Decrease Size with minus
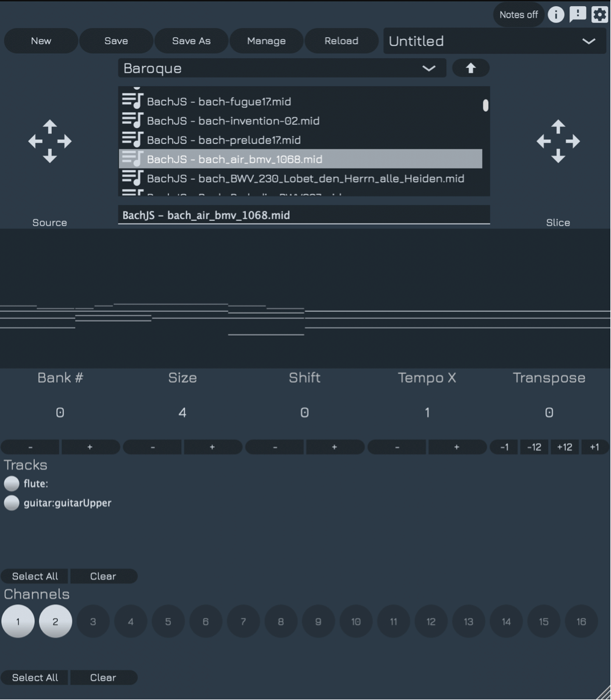This screenshot has height=700, width=611. [x=153, y=447]
